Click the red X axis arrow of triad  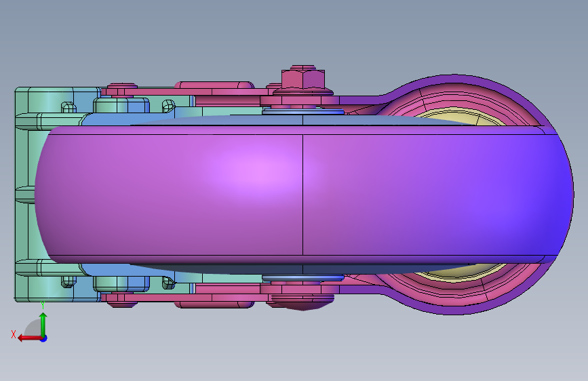(29, 338)
